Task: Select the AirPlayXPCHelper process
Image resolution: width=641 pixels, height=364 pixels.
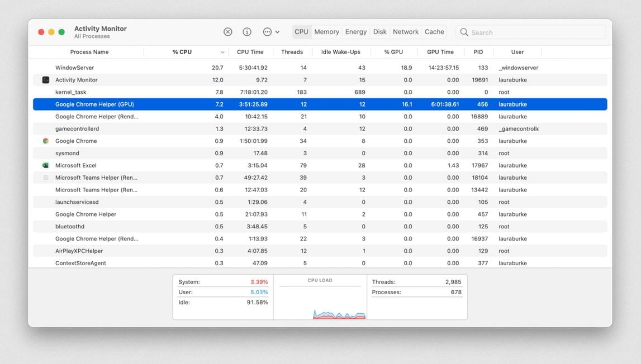Action: [x=320, y=251]
